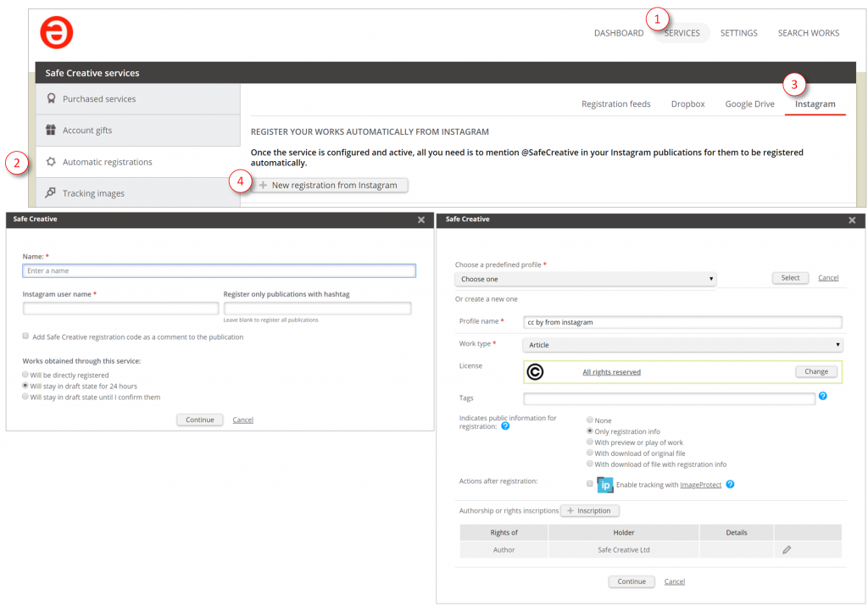Click the ImageProtect ip icon
The image size is (868, 606).
click(x=605, y=485)
